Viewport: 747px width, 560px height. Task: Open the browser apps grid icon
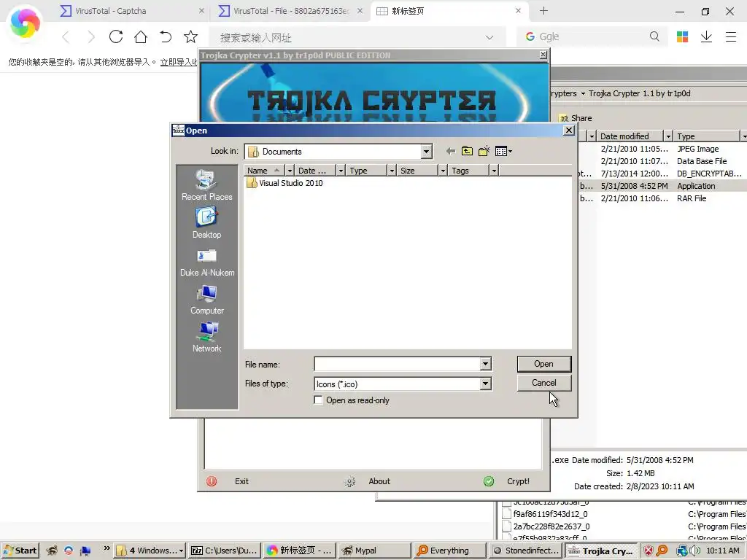pos(682,36)
